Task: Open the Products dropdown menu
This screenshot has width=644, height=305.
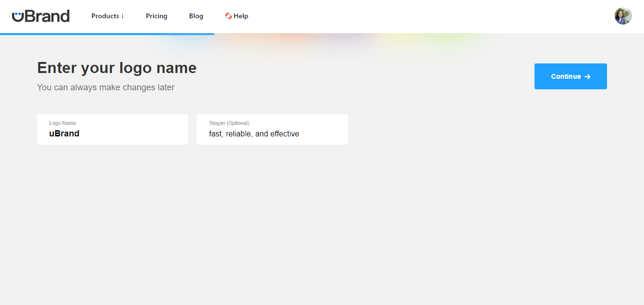Action: (x=108, y=16)
